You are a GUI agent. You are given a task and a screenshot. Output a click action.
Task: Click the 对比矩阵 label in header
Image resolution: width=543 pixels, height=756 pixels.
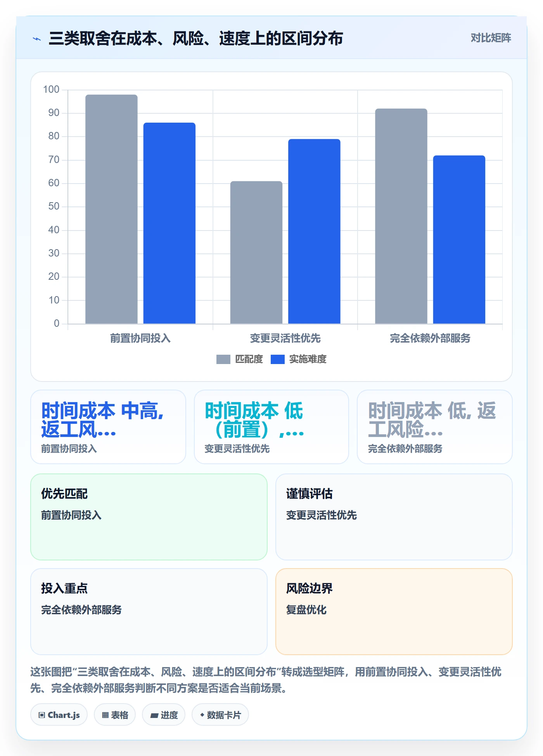point(491,38)
